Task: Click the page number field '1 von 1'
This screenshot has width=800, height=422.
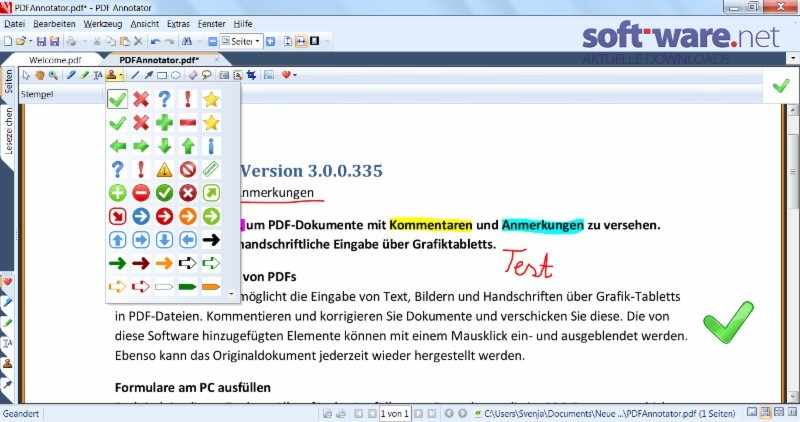Action: [394, 413]
